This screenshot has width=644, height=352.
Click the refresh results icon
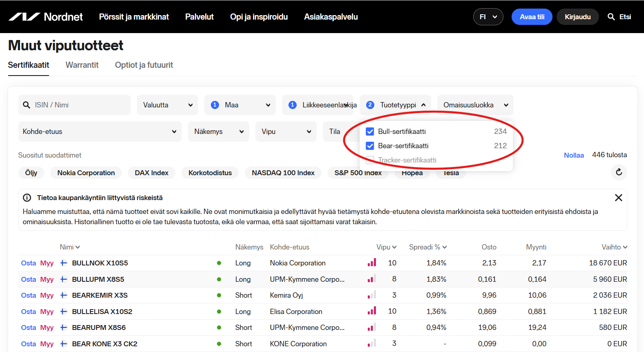click(619, 172)
